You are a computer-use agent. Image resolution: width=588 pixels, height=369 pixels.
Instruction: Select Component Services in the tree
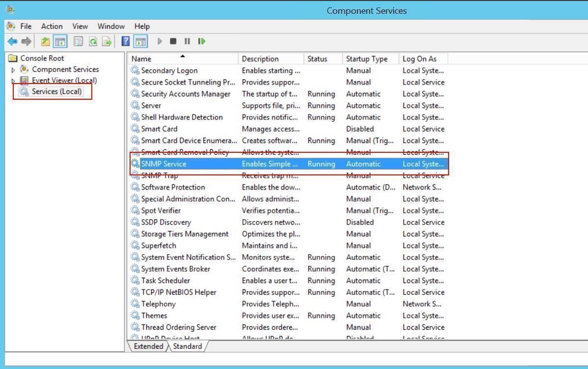(x=65, y=69)
